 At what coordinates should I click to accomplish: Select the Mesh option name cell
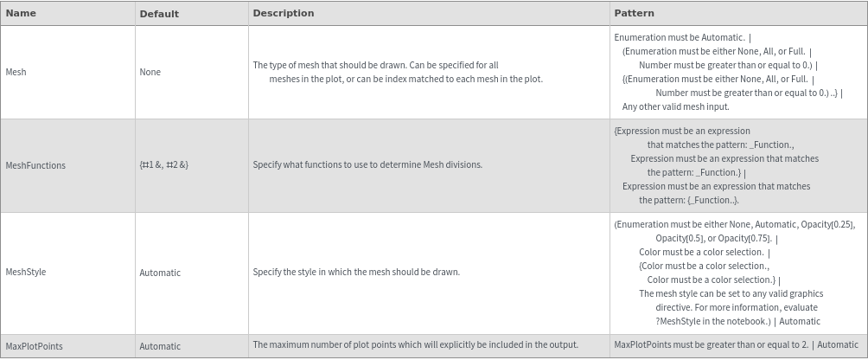point(16,72)
